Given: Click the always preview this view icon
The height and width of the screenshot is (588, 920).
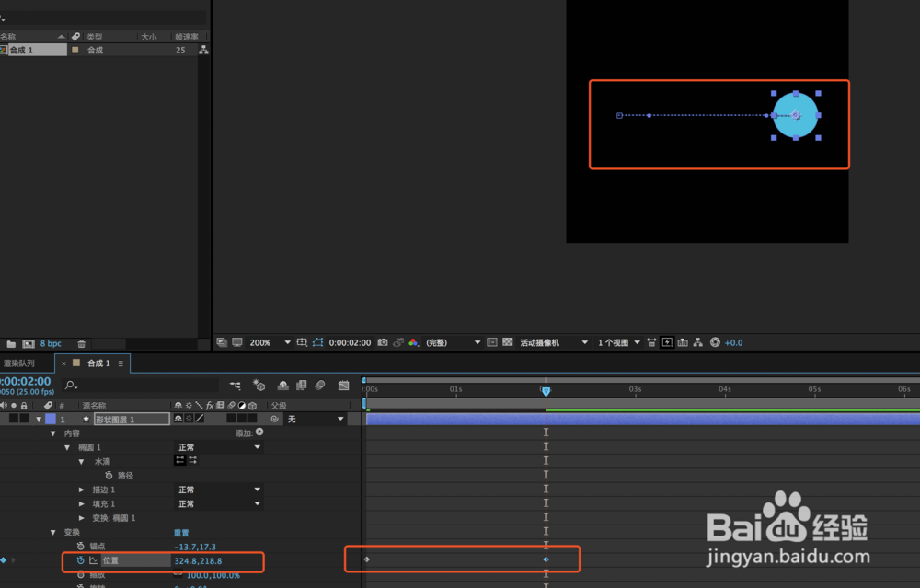Looking at the screenshot, I should pos(222,342).
